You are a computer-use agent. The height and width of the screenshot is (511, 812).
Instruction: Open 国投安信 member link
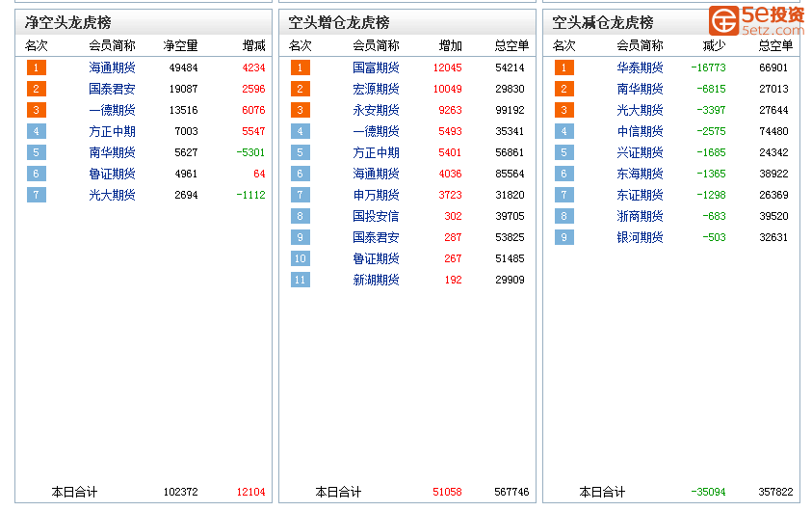pos(376,216)
